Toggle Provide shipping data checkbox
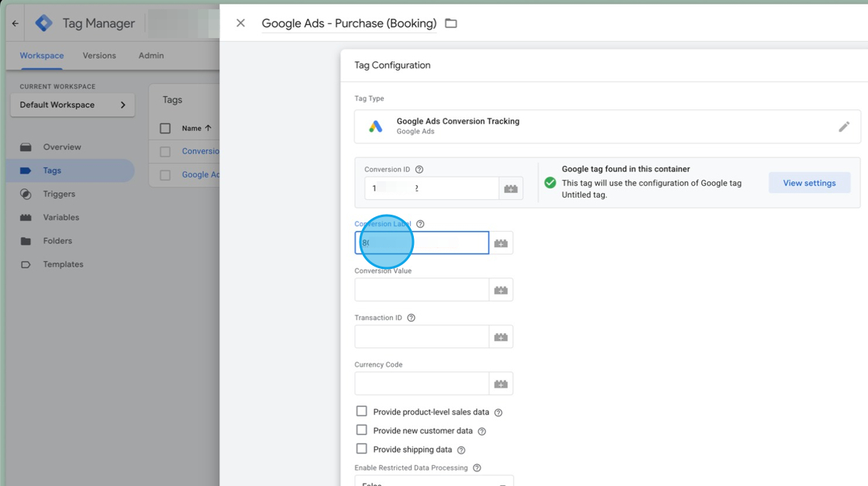The width and height of the screenshot is (868, 486). coord(362,449)
